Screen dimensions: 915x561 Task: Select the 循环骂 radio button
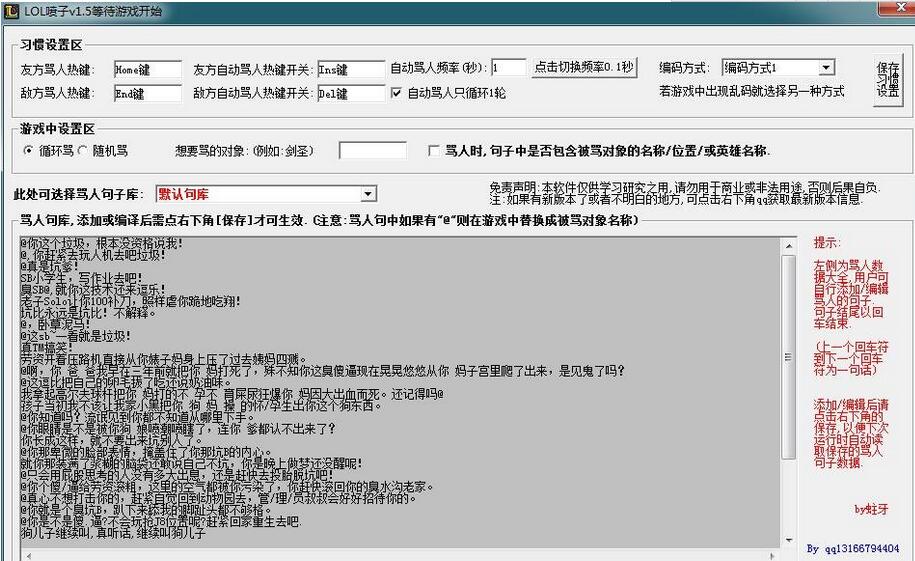click(29, 151)
